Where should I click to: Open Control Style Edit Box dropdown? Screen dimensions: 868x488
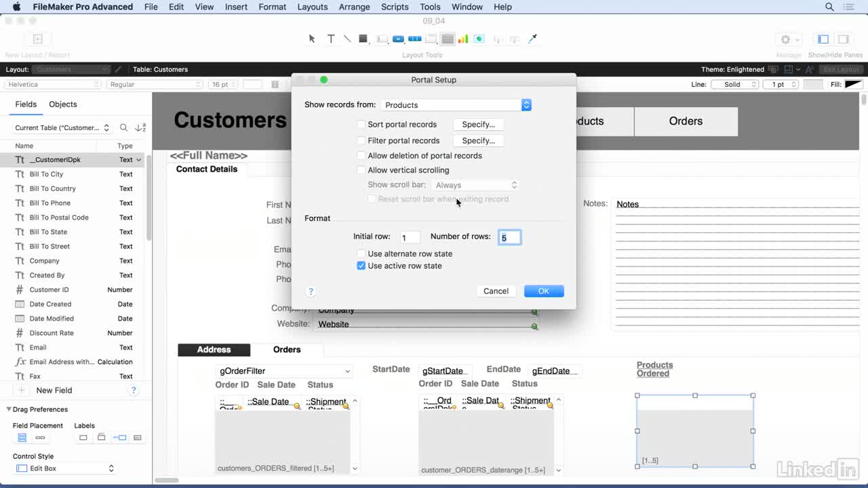pos(64,468)
